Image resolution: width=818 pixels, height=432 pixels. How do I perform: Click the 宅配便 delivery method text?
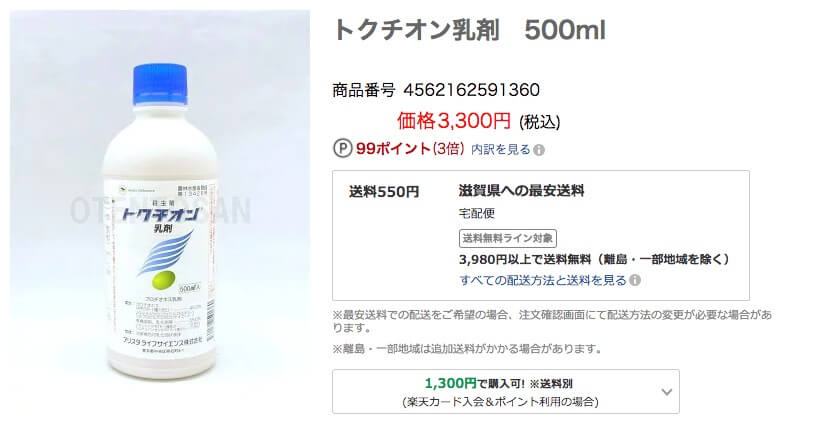[x=477, y=213]
